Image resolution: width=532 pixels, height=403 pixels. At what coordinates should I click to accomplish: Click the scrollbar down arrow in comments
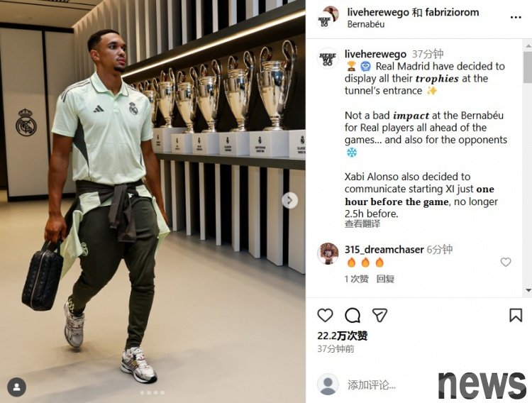click(x=528, y=290)
